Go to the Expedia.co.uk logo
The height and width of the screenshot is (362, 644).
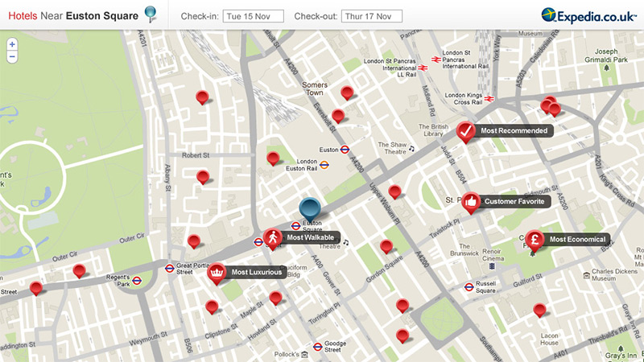tap(588, 16)
